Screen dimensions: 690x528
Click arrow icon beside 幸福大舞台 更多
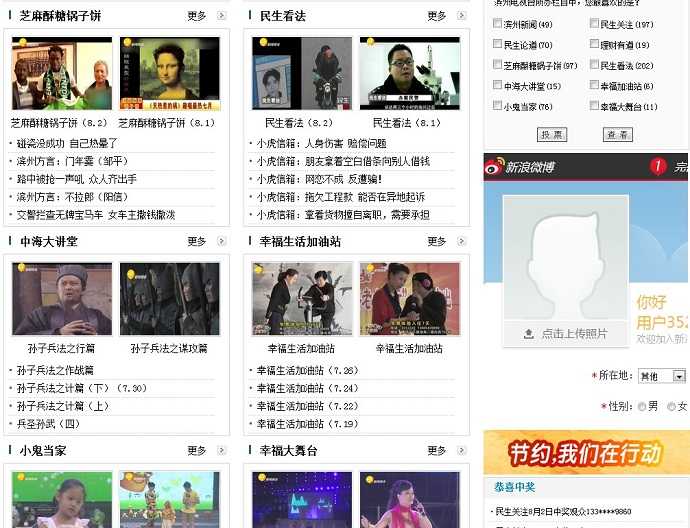461,450
